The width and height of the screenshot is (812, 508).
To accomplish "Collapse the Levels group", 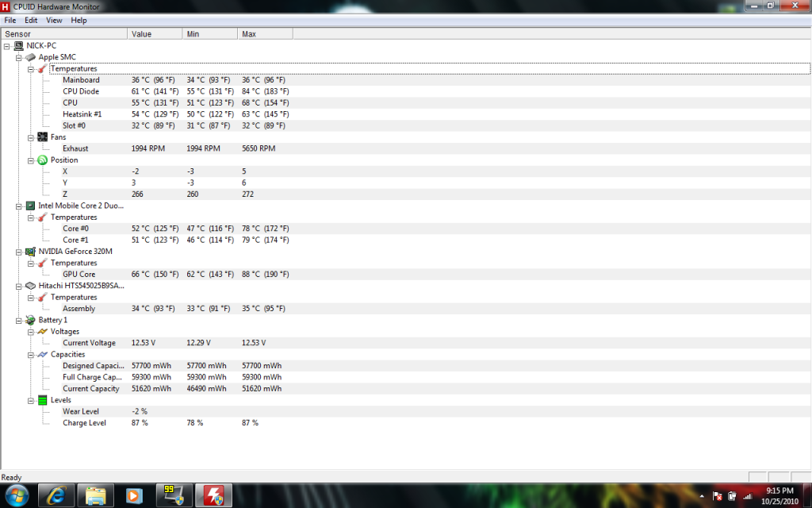I will (31, 401).
